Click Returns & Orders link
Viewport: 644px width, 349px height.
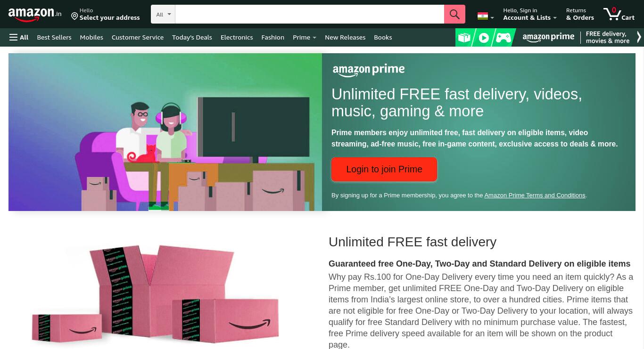(x=580, y=14)
